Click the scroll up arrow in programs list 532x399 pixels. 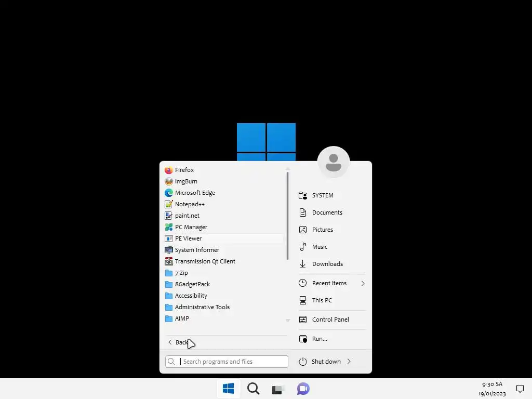coord(288,169)
